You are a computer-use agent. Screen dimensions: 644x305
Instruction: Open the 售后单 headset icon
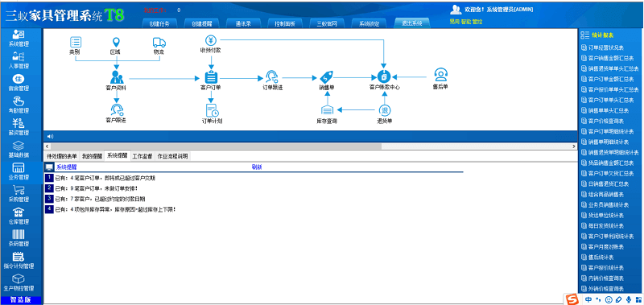pyautogui.click(x=440, y=75)
